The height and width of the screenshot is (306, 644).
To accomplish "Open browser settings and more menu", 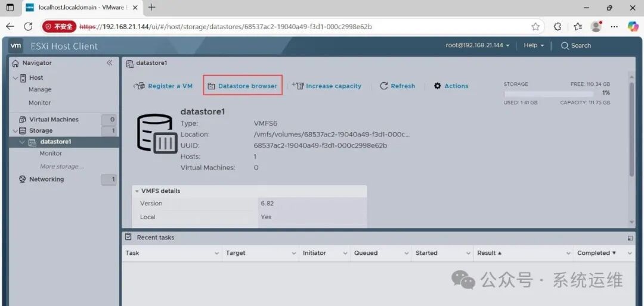I will click(614, 27).
